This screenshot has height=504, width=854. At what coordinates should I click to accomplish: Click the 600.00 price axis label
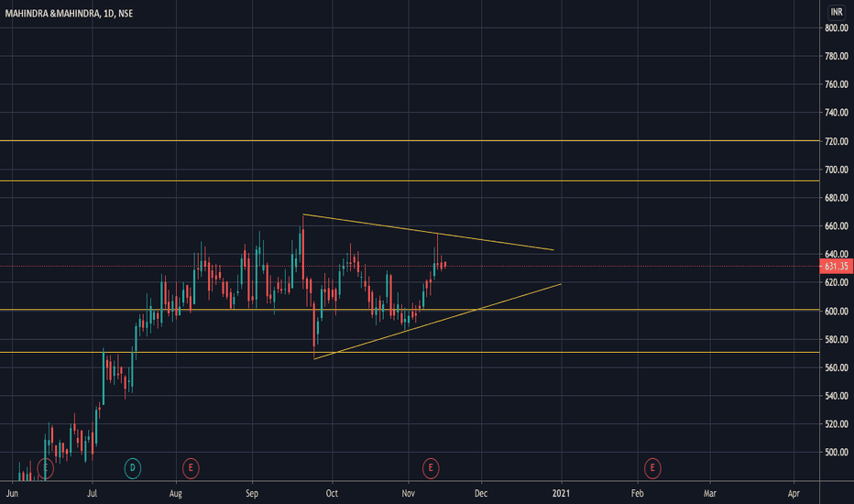(x=837, y=312)
